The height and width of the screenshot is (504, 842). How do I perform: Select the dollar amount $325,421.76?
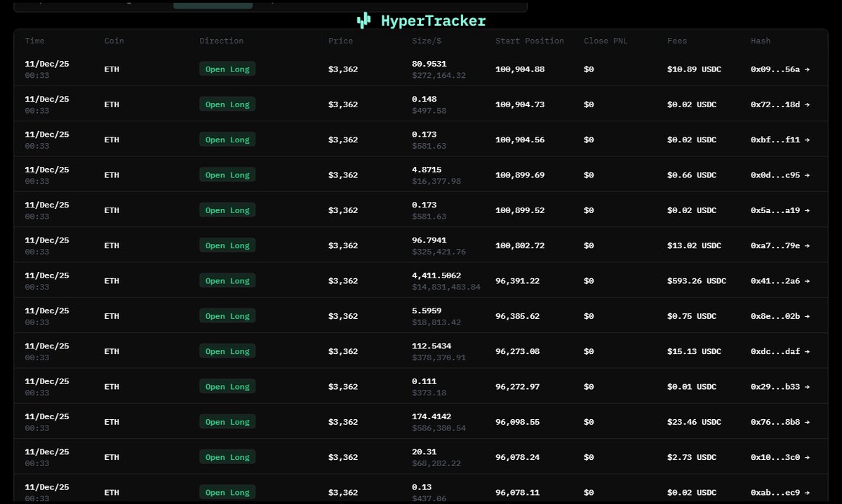[439, 252]
